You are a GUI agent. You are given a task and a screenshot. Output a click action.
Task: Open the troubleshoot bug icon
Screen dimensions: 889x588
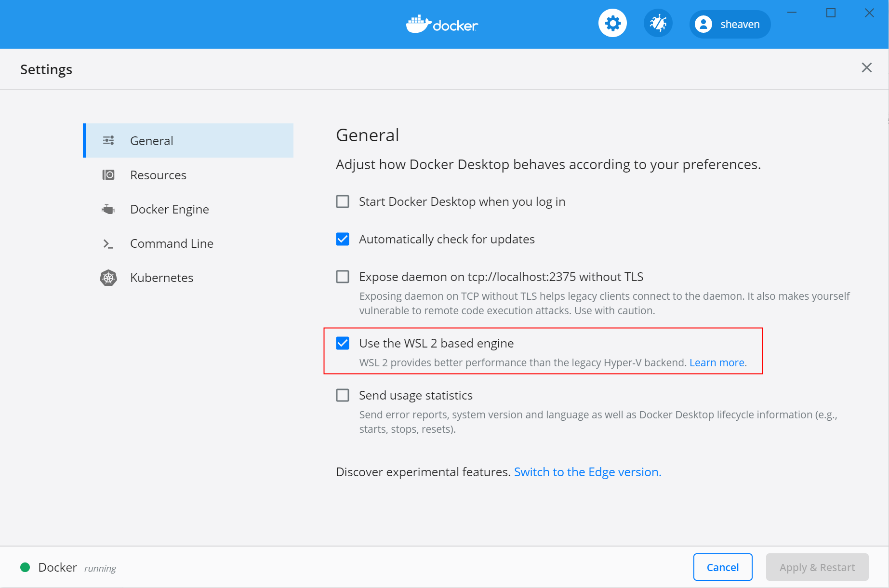(x=658, y=23)
